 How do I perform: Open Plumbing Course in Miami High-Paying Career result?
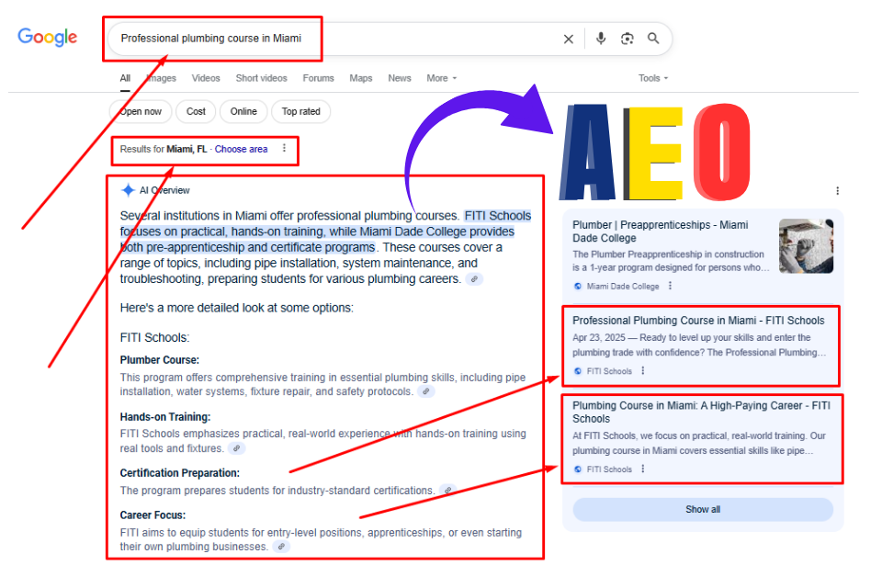point(701,412)
